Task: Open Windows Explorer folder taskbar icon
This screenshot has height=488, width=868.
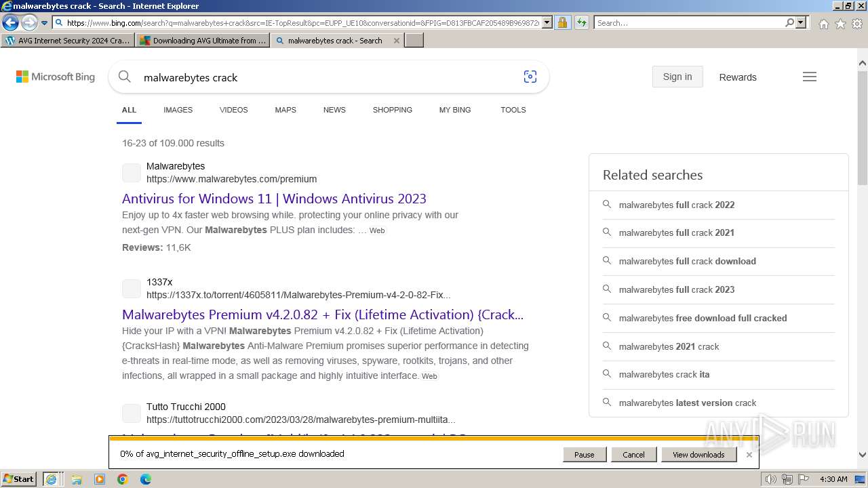Action: 77,479
